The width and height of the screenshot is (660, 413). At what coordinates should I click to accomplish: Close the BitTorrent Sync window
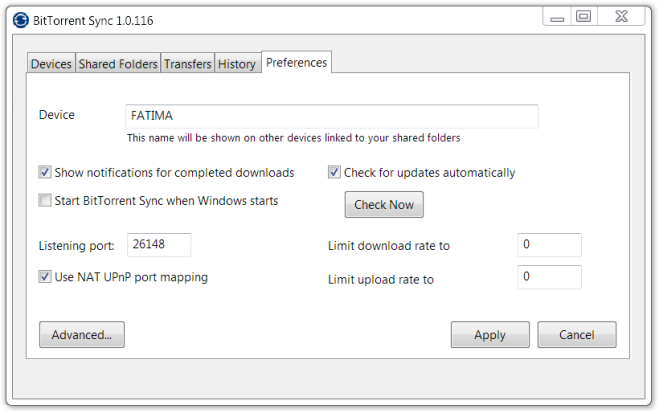point(621,17)
